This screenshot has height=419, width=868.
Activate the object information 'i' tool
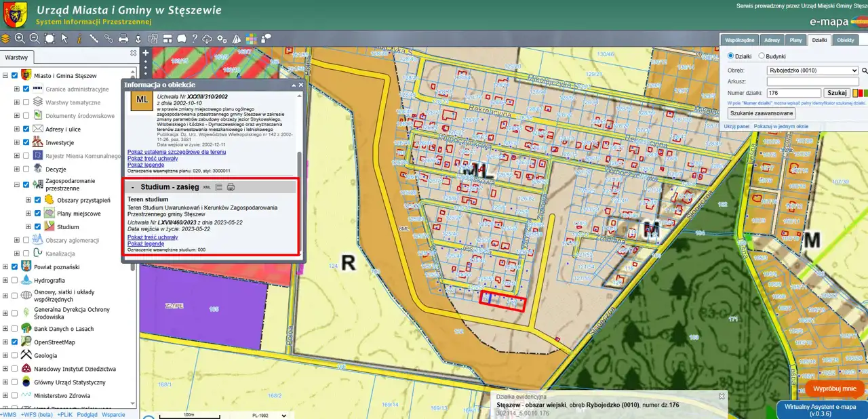click(x=79, y=39)
